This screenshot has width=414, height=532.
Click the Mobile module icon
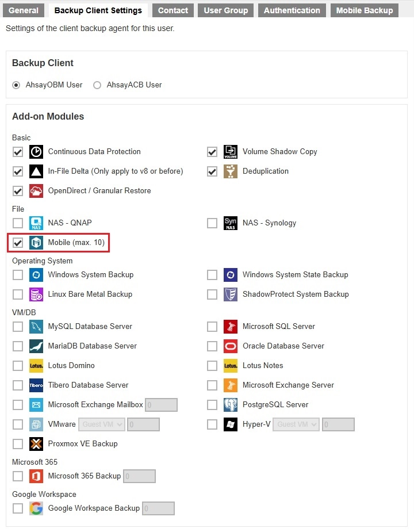36,243
